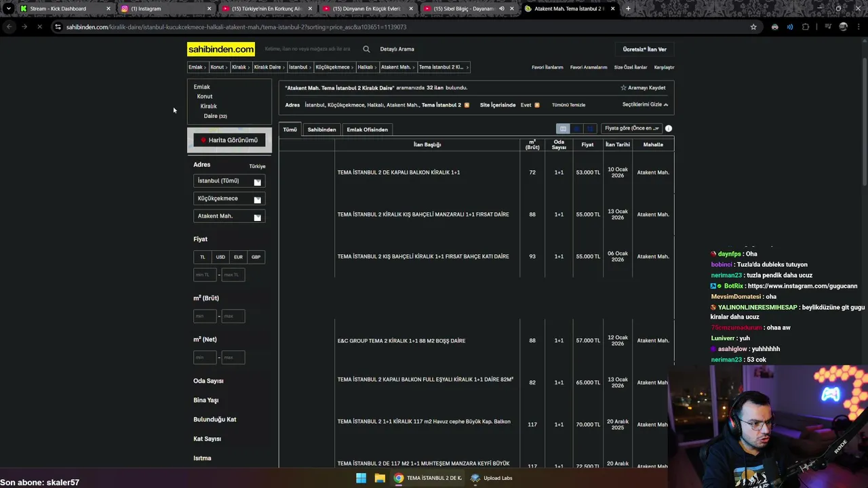Remove the Tema İstanbul 2 address filter
The image size is (868, 488).
[467, 105]
